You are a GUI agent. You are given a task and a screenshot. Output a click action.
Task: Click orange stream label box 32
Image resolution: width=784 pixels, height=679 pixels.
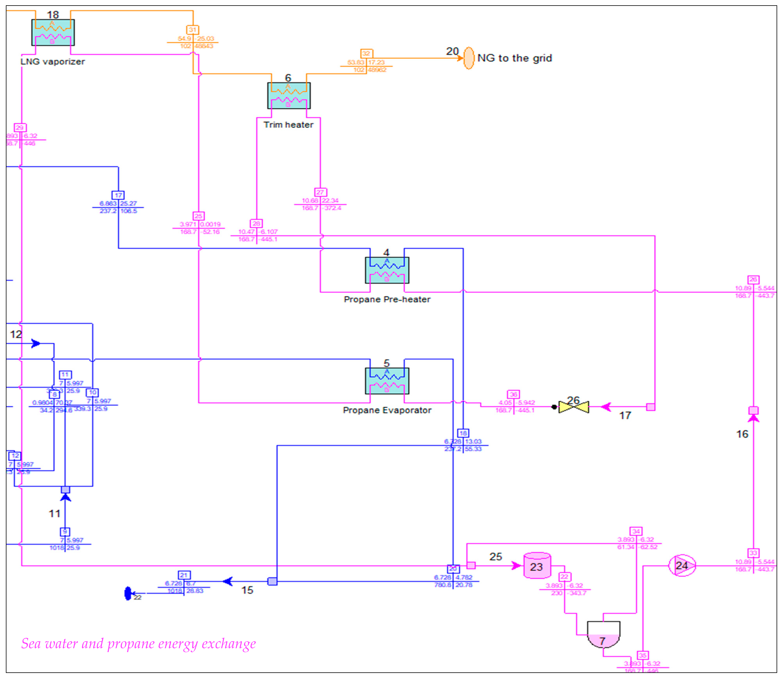coord(366,53)
